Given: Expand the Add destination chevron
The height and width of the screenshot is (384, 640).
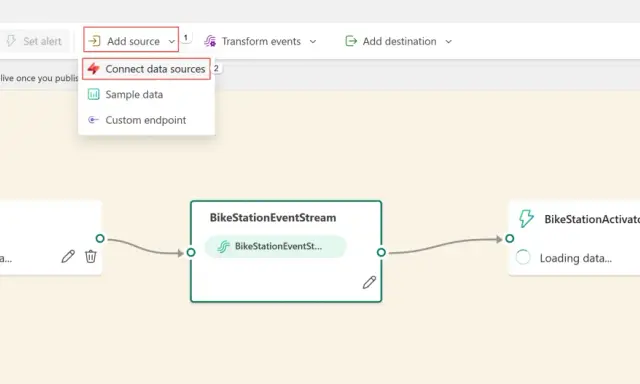Looking at the screenshot, I should 448,41.
